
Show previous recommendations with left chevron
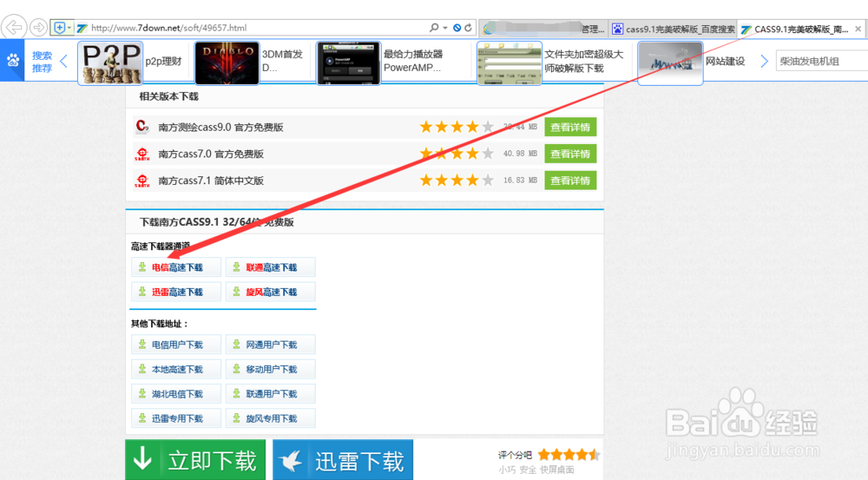click(x=63, y=61)
